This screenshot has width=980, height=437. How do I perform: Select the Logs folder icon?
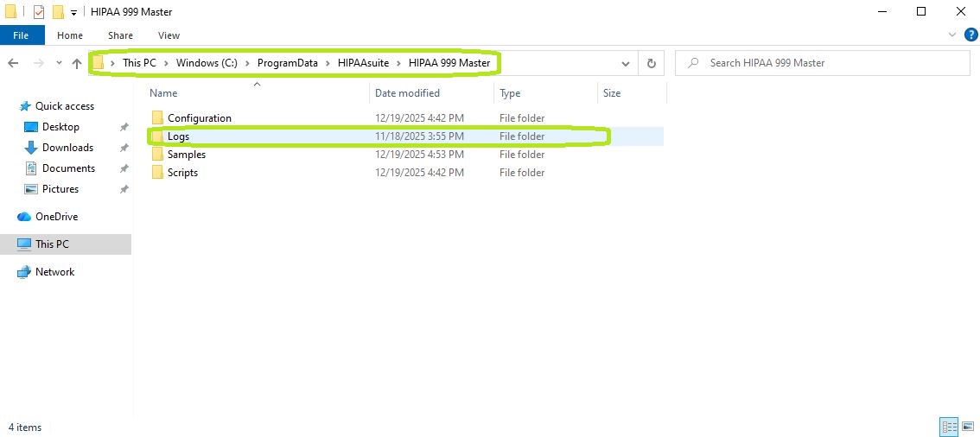click(157, 136)
